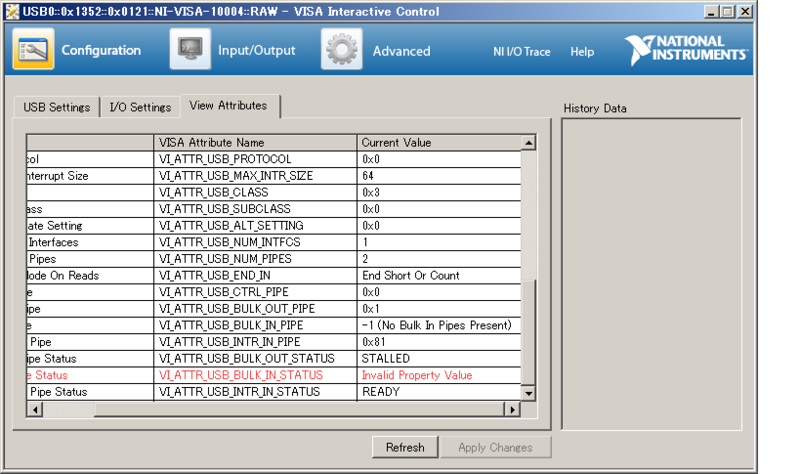The image size is (800, 474).
Task: Click the value 0x3
Action: 371,192
